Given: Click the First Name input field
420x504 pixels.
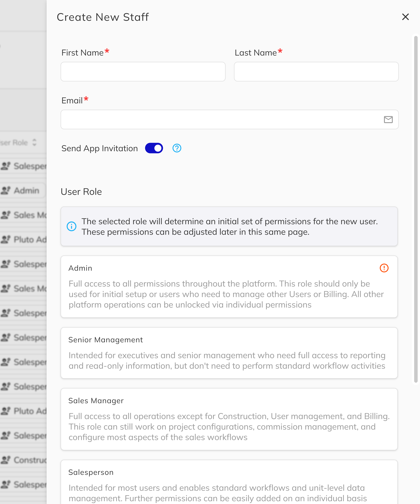Looking at the screenshot, I should pyautogui.click(x=143, y=72).
